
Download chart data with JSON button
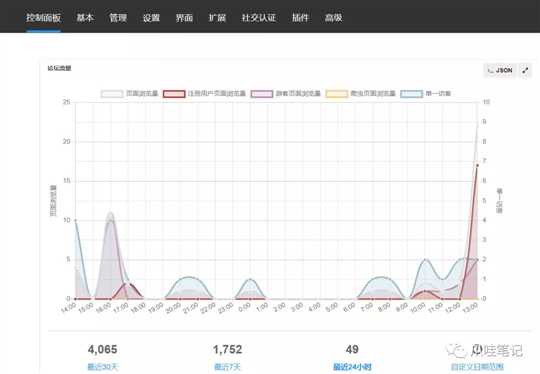tap(500, 70)
